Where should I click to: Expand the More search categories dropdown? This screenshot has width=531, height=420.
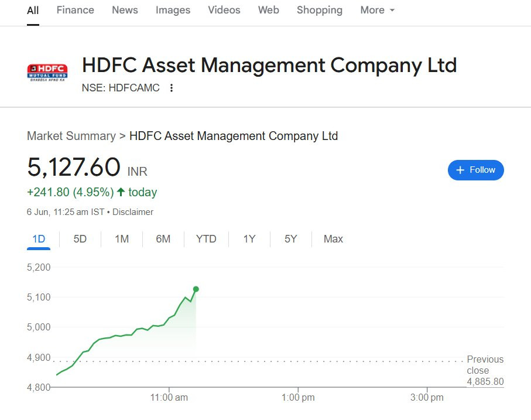pos(377,10)
